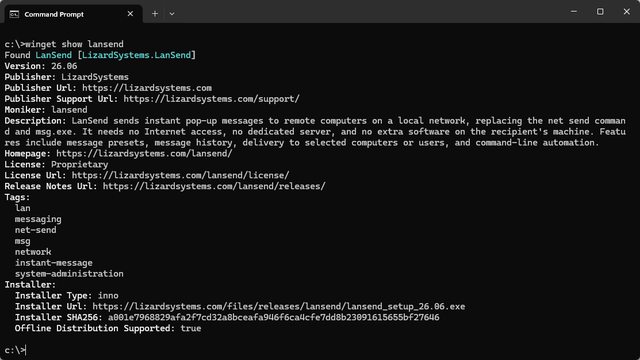Click the Publisher value LizardSystems

point(95,77)
